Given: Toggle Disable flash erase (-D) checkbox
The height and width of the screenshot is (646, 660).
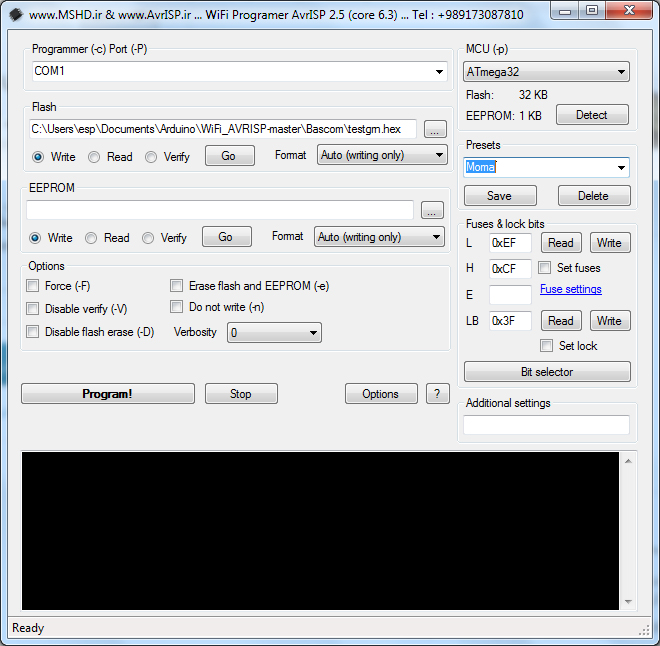Looking at the screenshot, I should 32,332.
